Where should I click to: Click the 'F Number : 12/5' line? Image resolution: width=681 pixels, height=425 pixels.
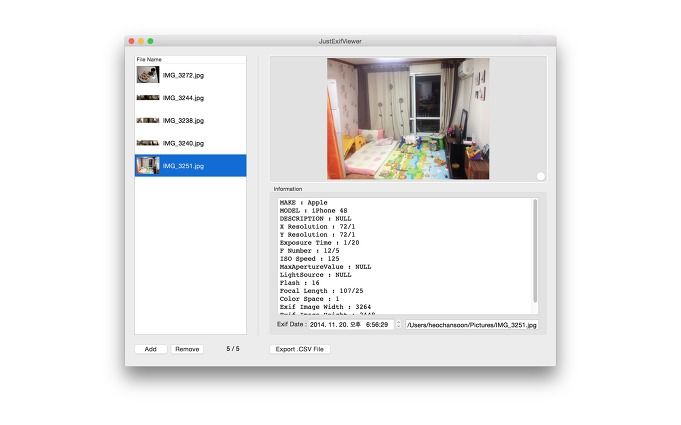click(309, 251)
